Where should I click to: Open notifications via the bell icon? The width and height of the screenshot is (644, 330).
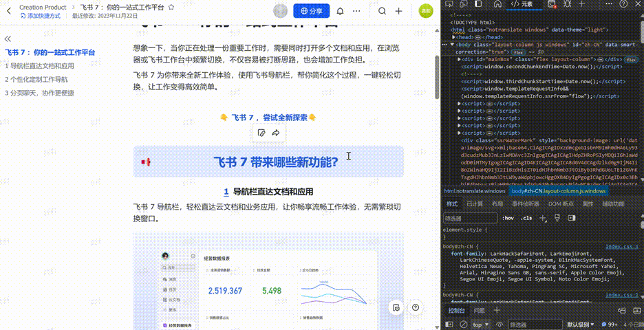(x=340, y=11)
